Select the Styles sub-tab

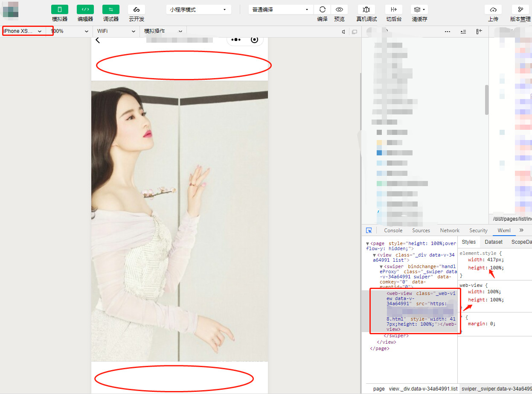coord(468,242)
